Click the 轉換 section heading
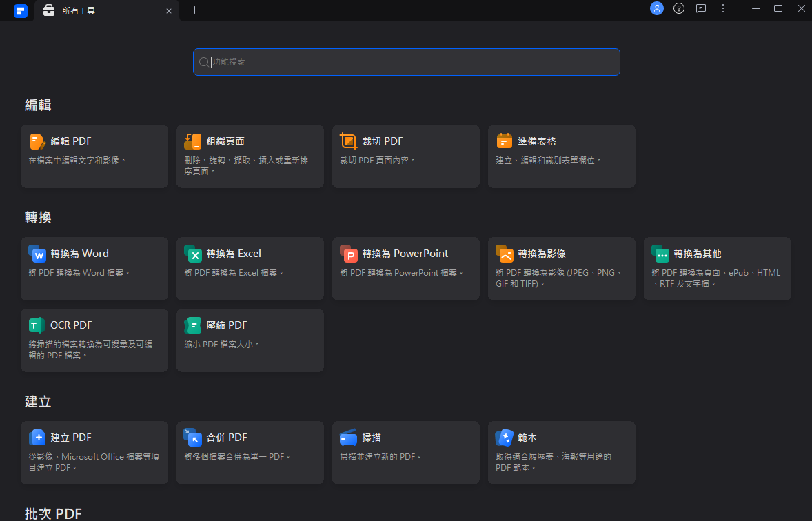The width and height of the screenshot is (812, 521). point(38,218)
